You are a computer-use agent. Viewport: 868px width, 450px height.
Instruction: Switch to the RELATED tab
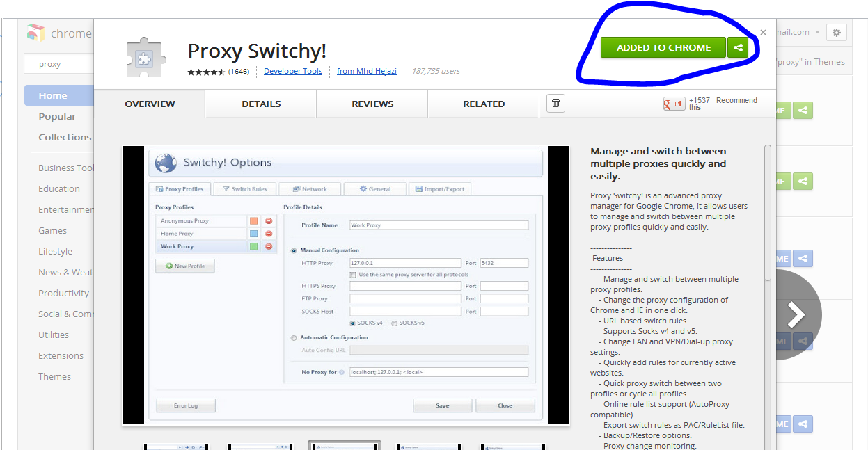[x=484, y=104]
